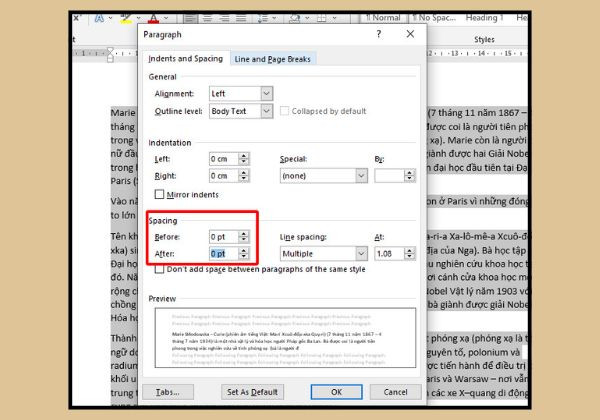This screenshot has height=420, width=600.
Task: Align text right in ribbon
Action: tap(224, 18)
